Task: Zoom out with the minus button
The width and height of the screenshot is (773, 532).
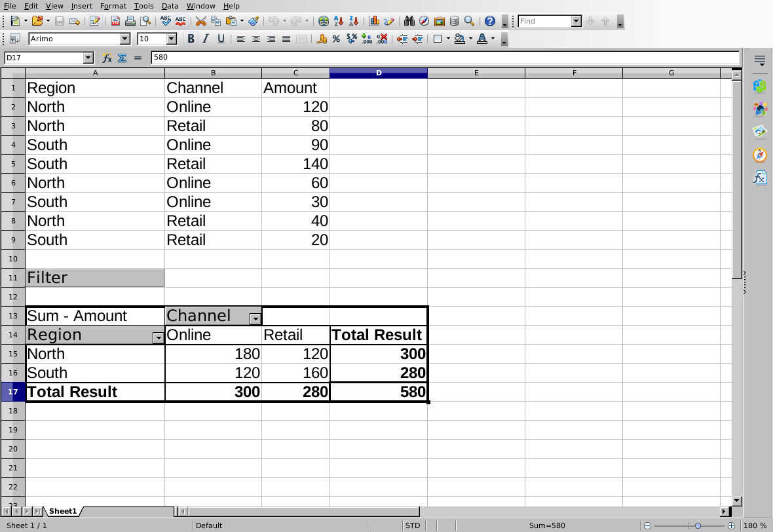Action: point(648,525)
